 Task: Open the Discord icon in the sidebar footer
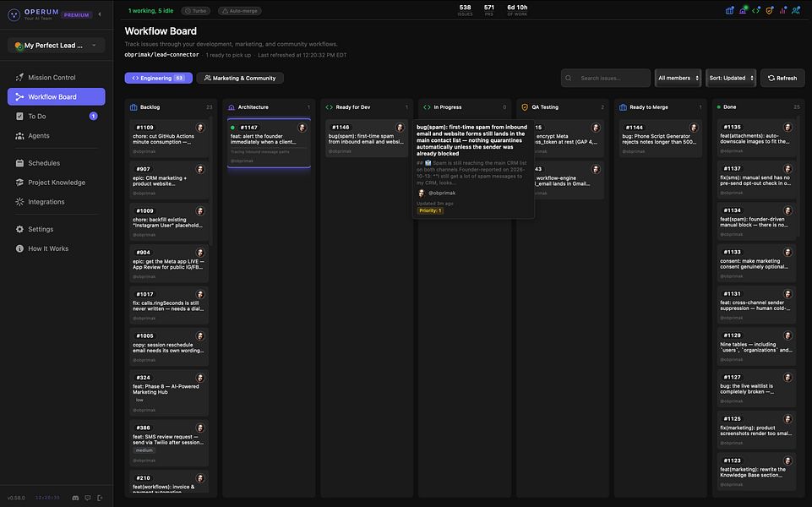coord(75,498)
